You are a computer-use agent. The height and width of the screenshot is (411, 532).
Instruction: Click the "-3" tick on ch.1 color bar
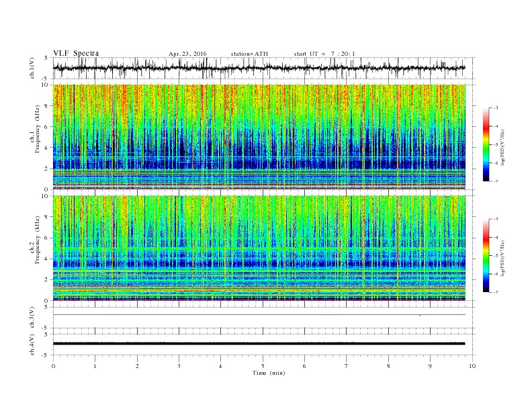tap(495, 108)
